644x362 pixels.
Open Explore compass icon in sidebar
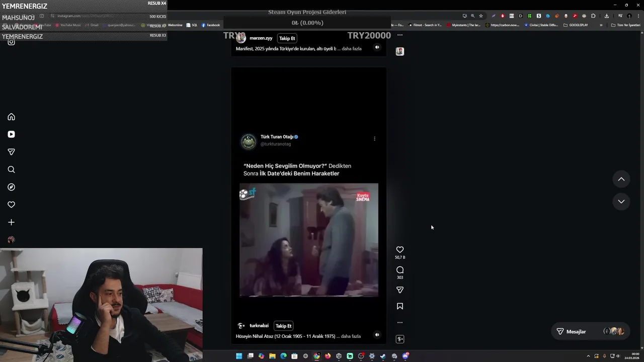click(x=11, y=187)
